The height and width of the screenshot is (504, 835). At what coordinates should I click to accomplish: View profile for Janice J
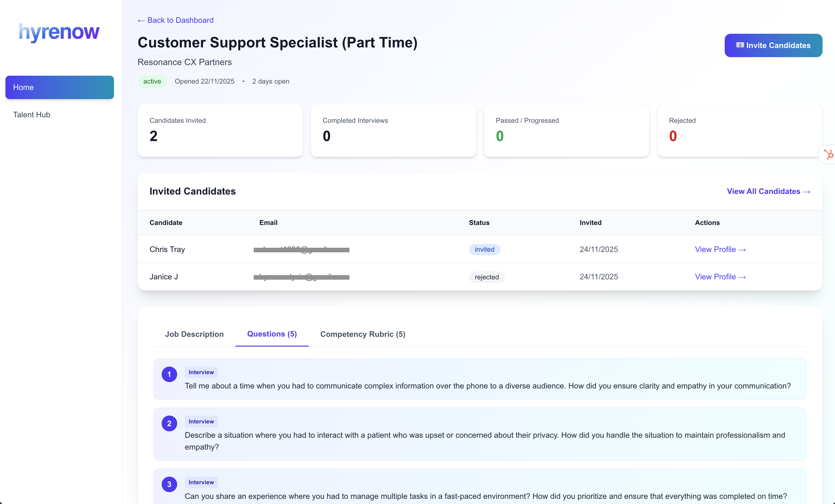coord(720,277)
